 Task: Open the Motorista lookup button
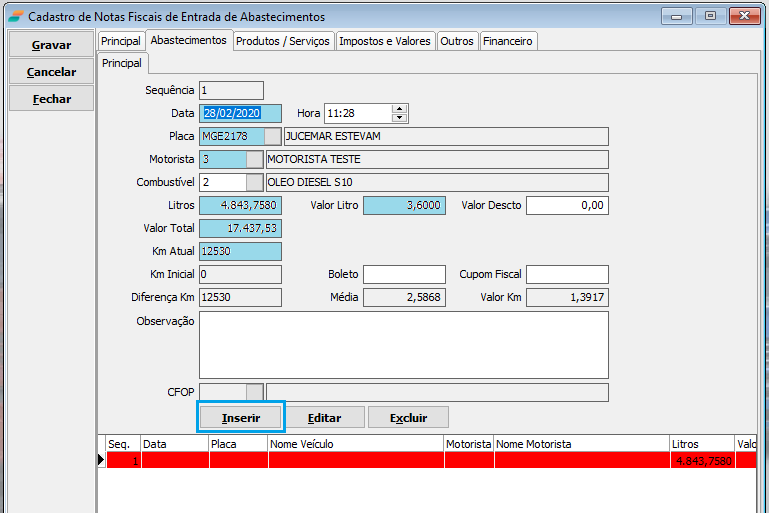tap(255, 159)
